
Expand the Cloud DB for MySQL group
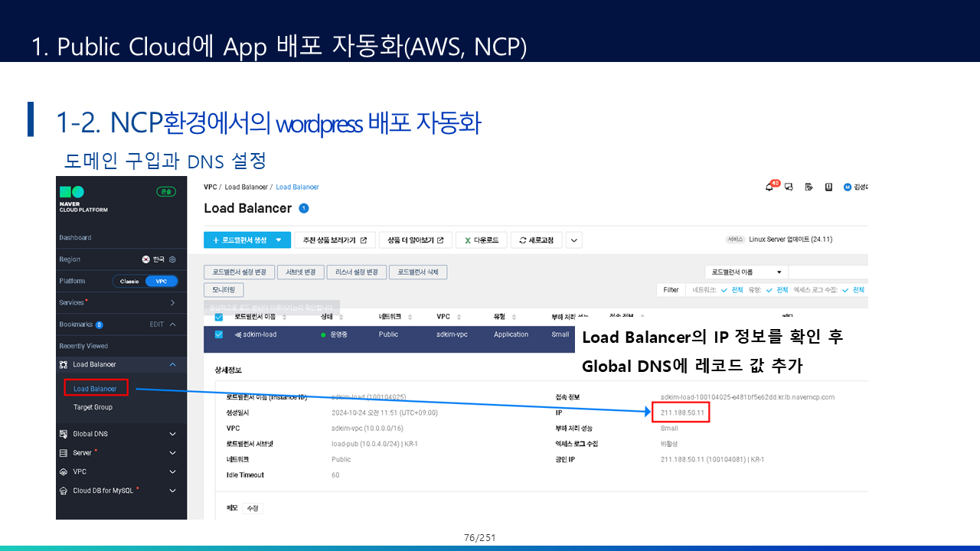(172, 491)
